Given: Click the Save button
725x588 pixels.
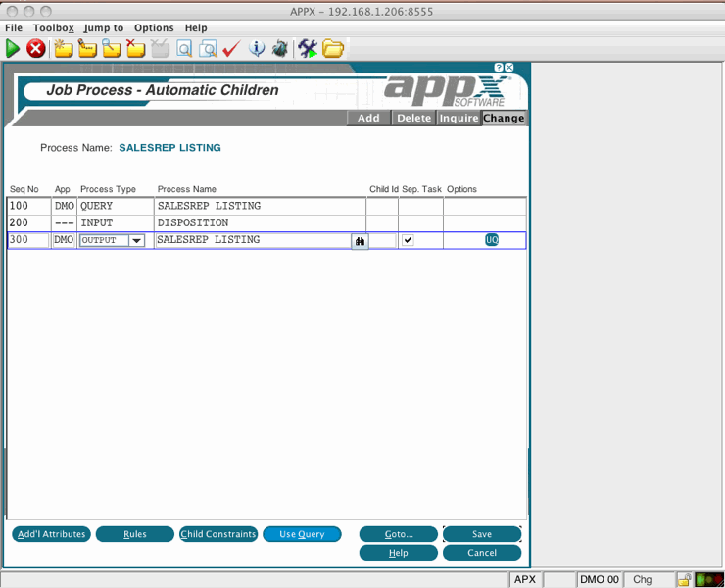Looking at the screenshot, I should [482, 534].
